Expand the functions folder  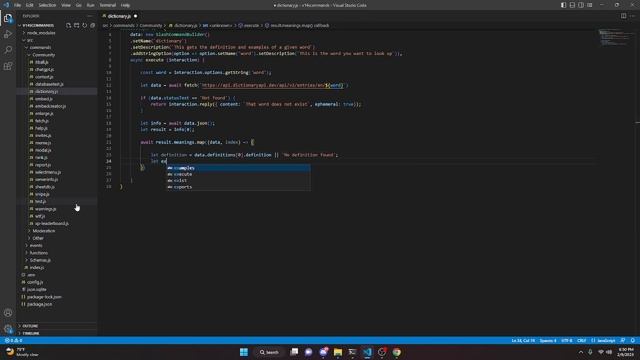pos(38,253)
